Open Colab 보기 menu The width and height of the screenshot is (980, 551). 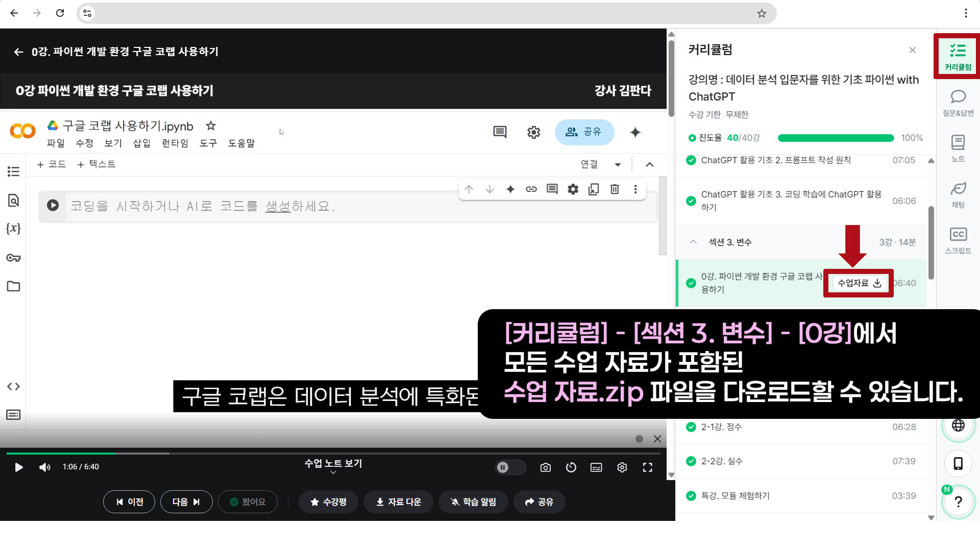click(113, 143)
